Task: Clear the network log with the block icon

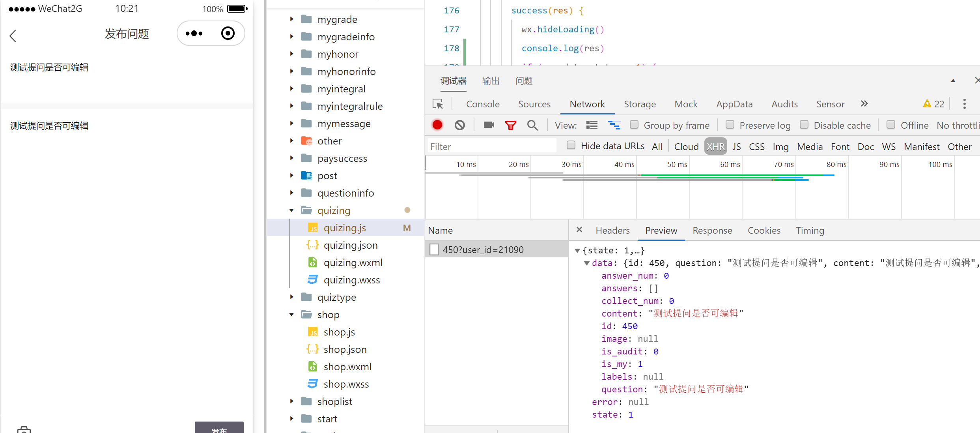Action: tap(459, 125)
